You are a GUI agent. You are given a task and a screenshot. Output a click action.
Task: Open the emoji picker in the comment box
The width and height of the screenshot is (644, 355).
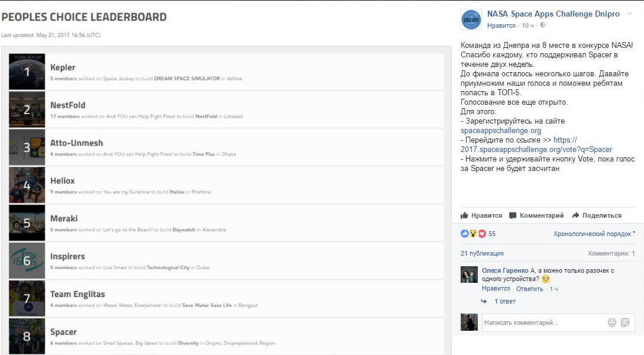612,322
